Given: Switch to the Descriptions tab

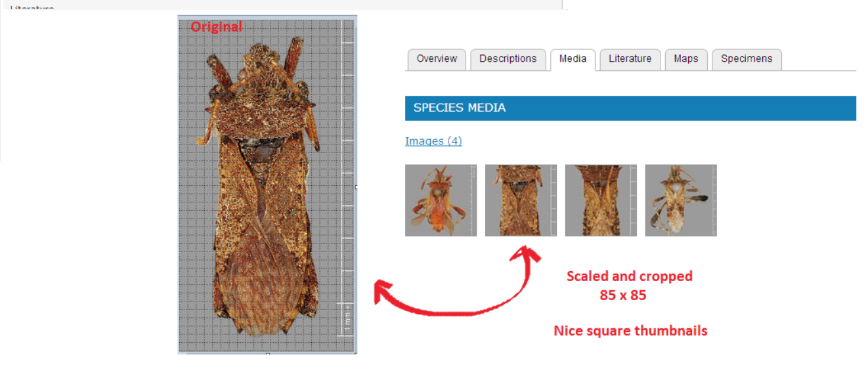Looking at the screenshot, I should tap(508, 59).
